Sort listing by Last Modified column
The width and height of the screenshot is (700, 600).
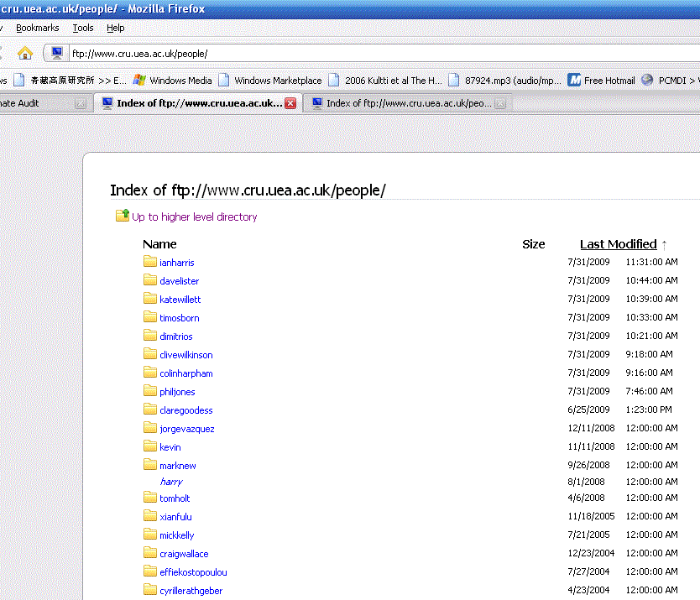(618, 244)
